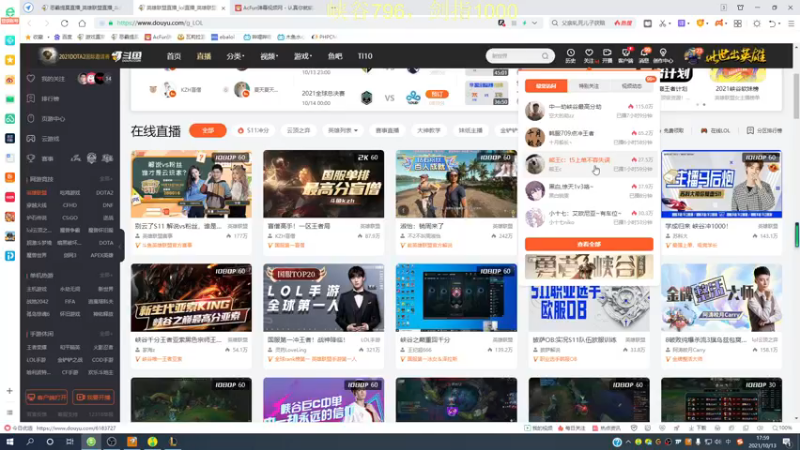
Task: Open the 游戏 dropdown in navigation
Action: click(x=303, y=56)
